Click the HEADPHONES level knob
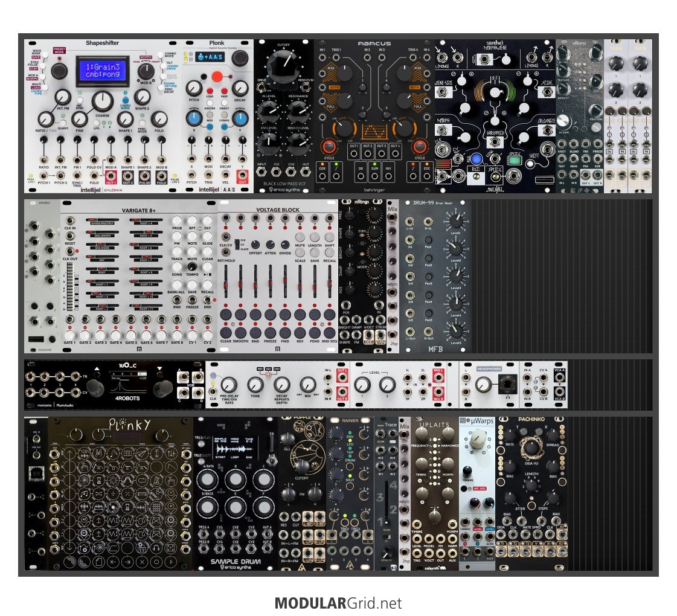 tap(483, 383)
